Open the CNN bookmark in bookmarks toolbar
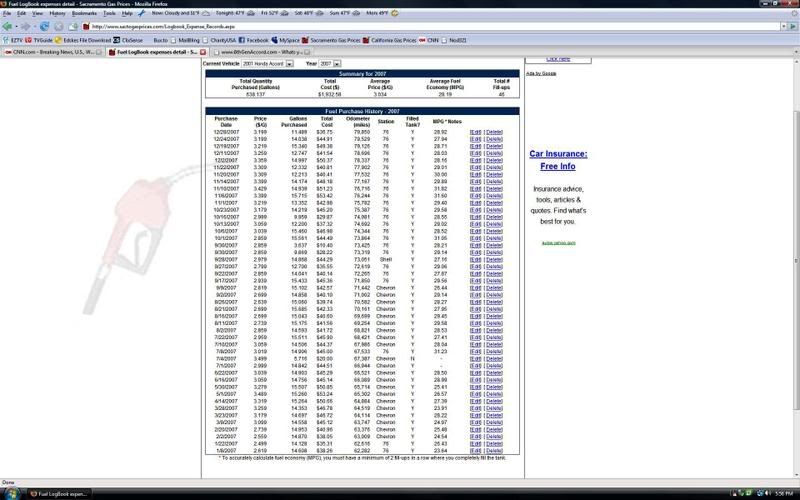 [429, 40]
